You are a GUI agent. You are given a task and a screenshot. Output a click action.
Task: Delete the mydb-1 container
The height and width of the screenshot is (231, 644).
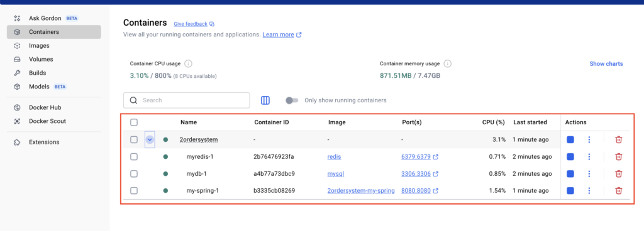pyautogui.click(x=619, y=174)
